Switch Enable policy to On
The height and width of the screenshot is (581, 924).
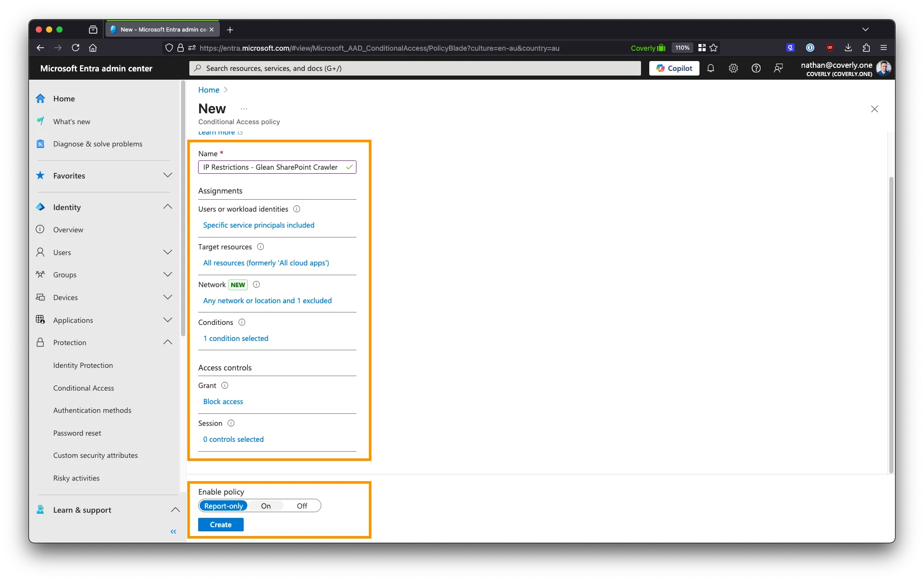(x=266, y=506)
